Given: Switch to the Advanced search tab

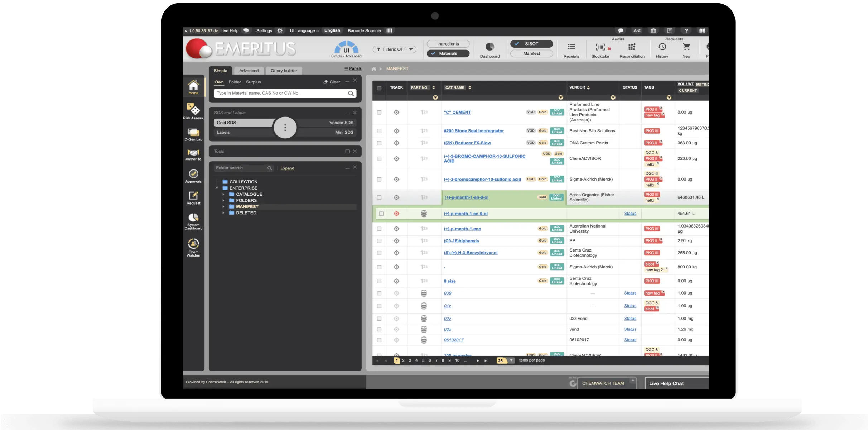Looking at the screenshot, I should tap(249, 71).
